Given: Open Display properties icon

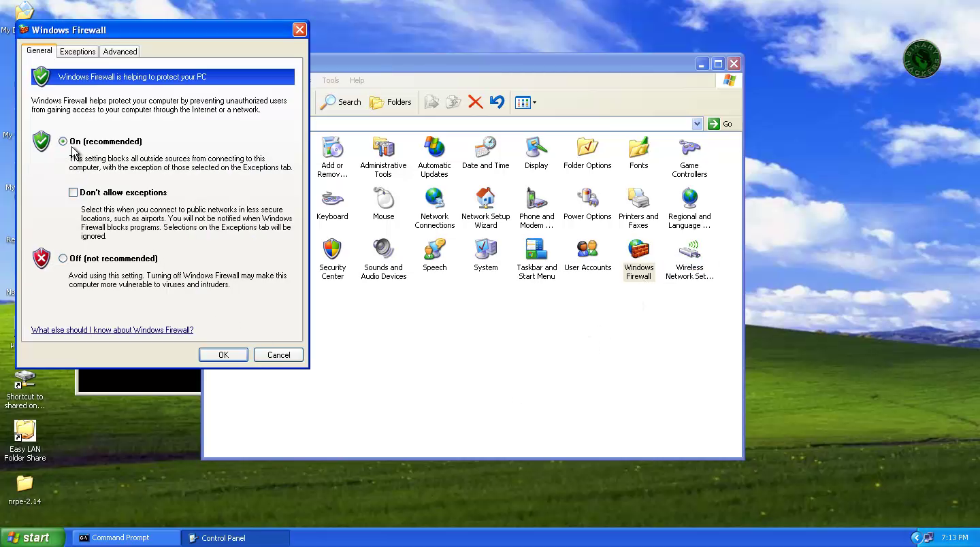Looking at the screenshot, I should click(x=536, y=153).
